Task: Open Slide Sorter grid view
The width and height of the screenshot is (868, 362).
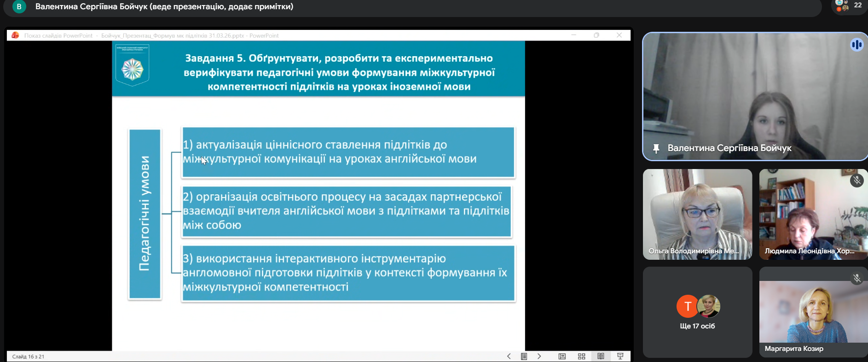Action: (581, 356)
